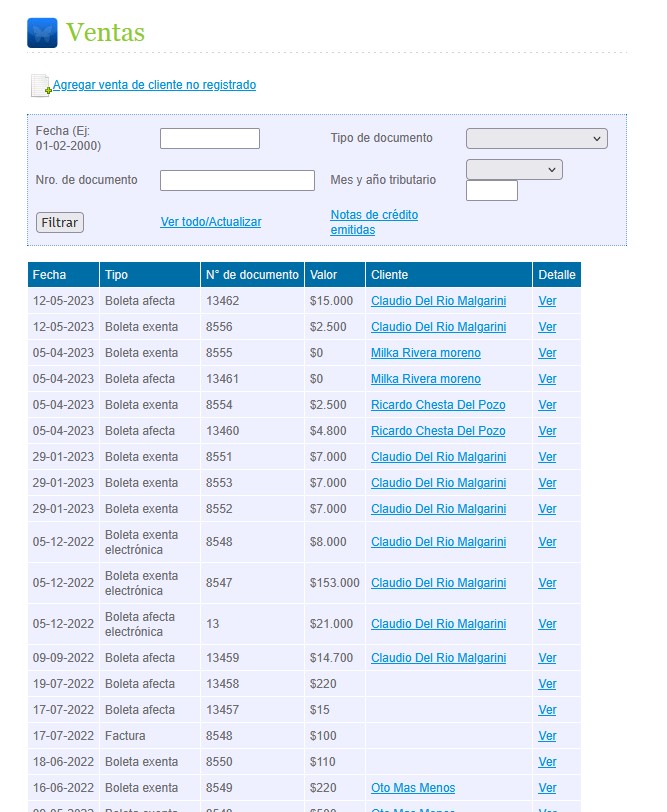Open client link on document 8552 row
The height and width of the screenshot is (812, 667).
coord(438,509)
